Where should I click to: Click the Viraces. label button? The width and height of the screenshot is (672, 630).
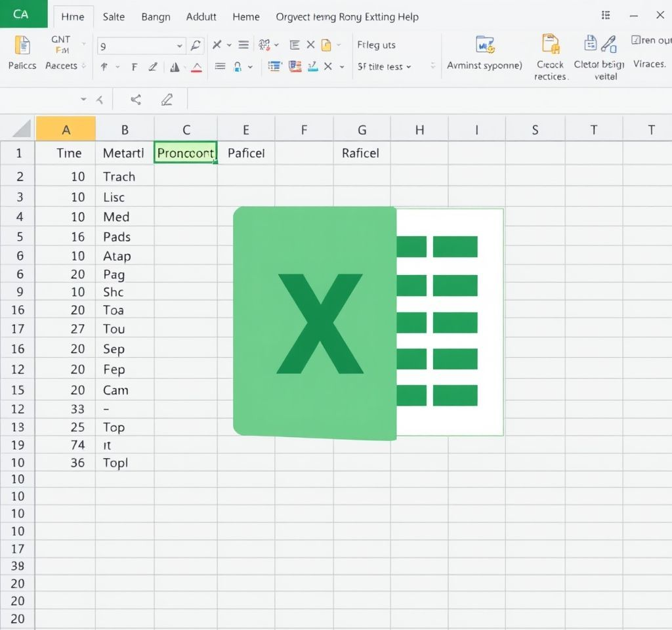pyautogui.click(x=650, y=64)
